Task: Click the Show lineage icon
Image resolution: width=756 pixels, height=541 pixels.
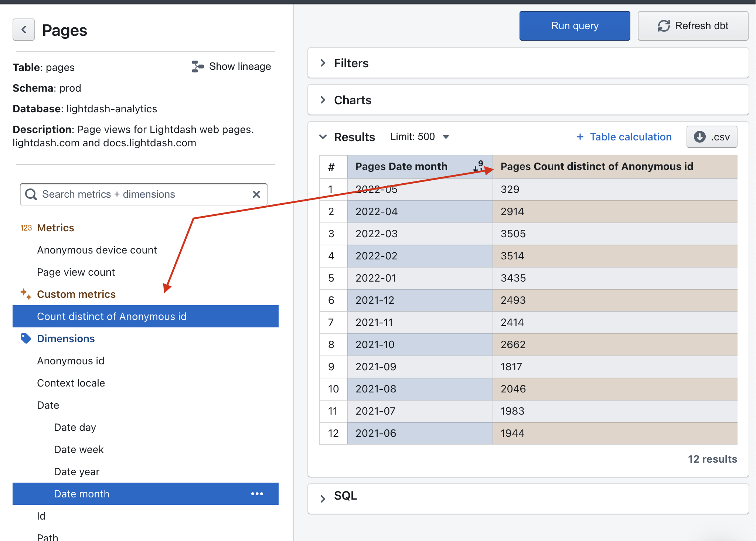Action: (198, 67)
